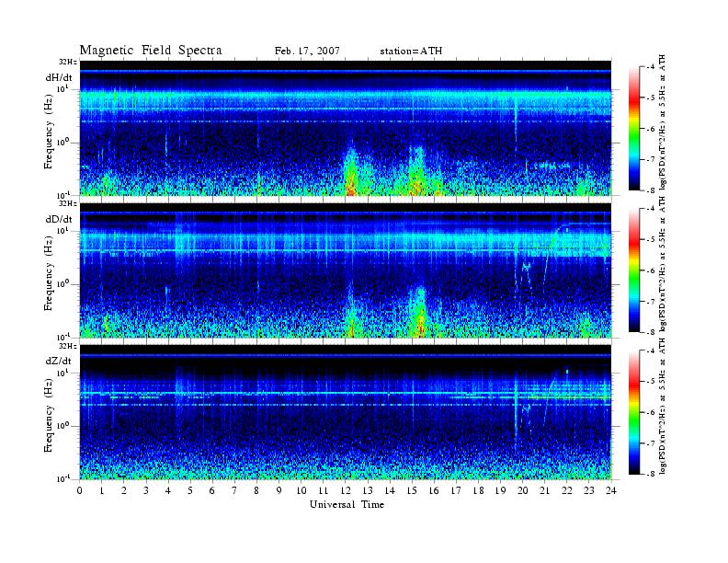Click hour "12" on the Universal Time axis
Image resolution: width=728 pixels, height=563 pixels.
click(x=346, y=490)
